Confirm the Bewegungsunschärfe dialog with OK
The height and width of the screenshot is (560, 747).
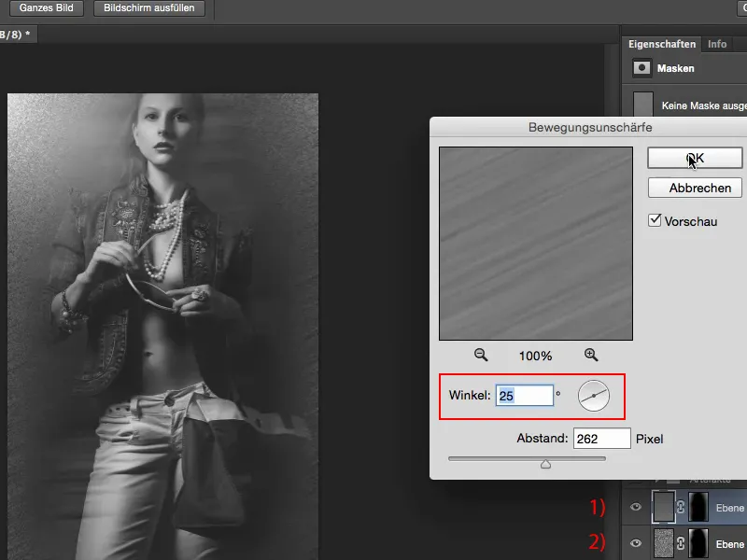tap(694, 155)
